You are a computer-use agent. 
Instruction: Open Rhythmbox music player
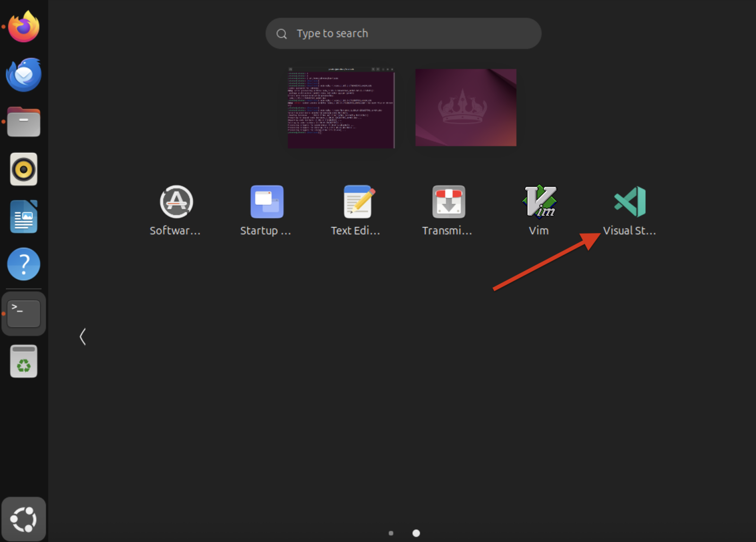click(24, 169)
